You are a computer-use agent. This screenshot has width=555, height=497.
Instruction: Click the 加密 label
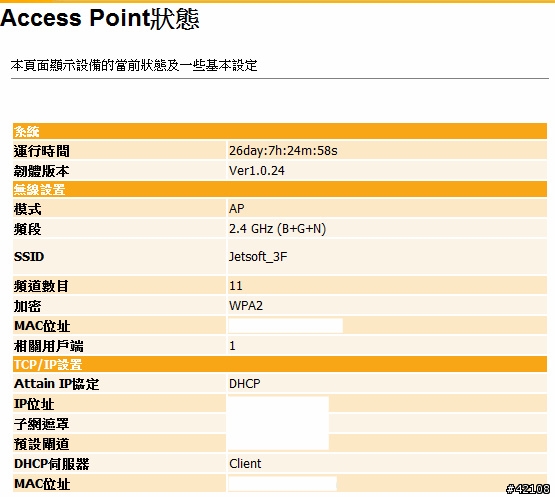pos(28,306)
